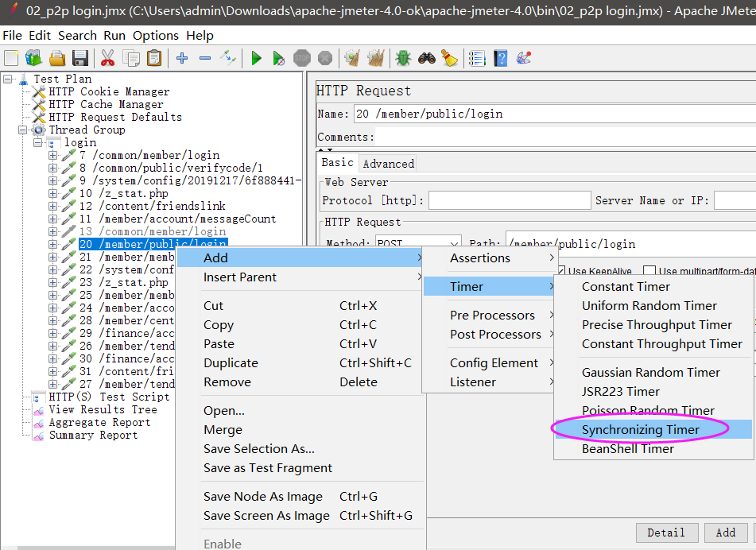Select Gaussian Random Timer option
Image resolution: width=756 pixels, height=550 pixels.
click(x=653, y=373)
